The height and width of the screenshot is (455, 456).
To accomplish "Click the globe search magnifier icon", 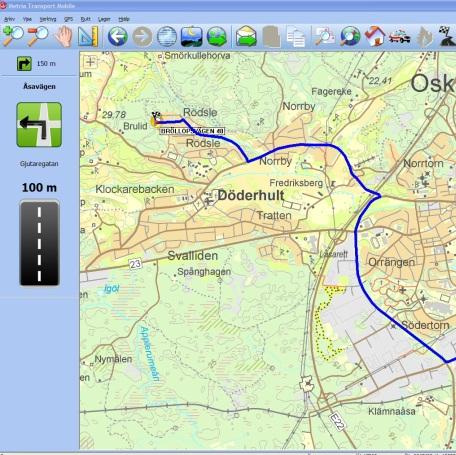I will (x=350, y=36).
